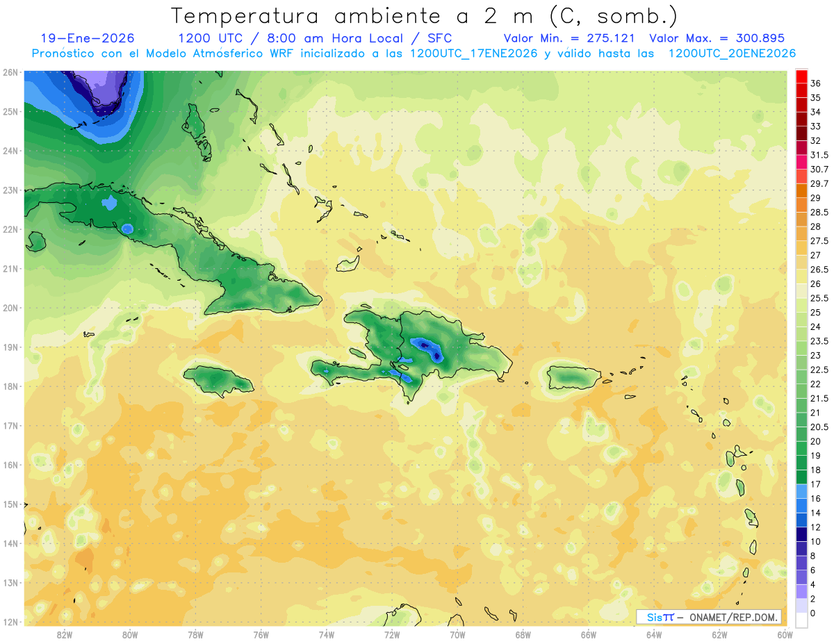834x644 pixels.
Task: Click the colorbar label "20.5"
Action: point(819,427)
